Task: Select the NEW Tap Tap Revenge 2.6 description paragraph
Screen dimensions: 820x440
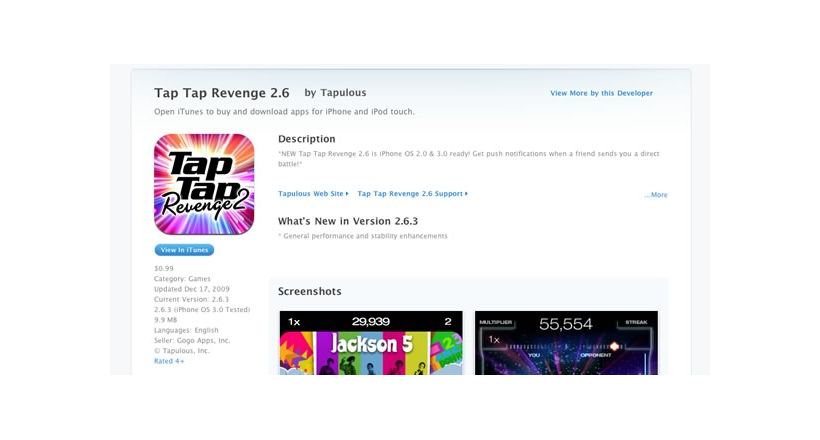Action: pos(469,159)
